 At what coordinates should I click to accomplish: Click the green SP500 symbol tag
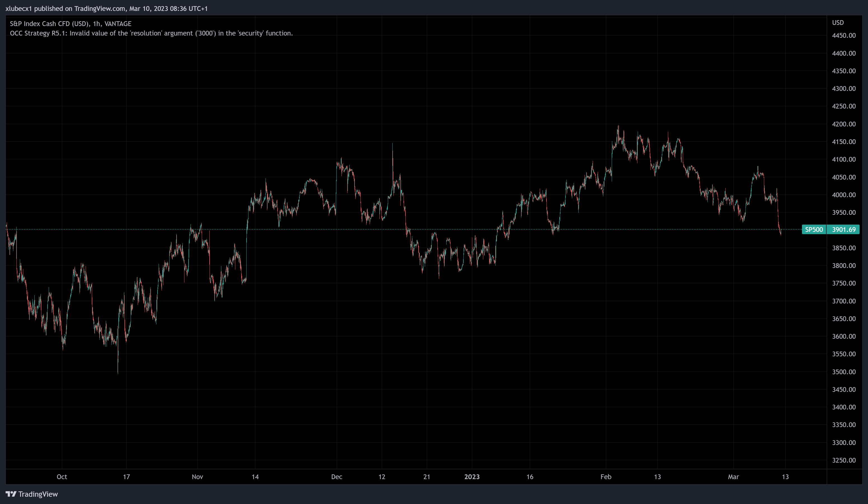814,230
